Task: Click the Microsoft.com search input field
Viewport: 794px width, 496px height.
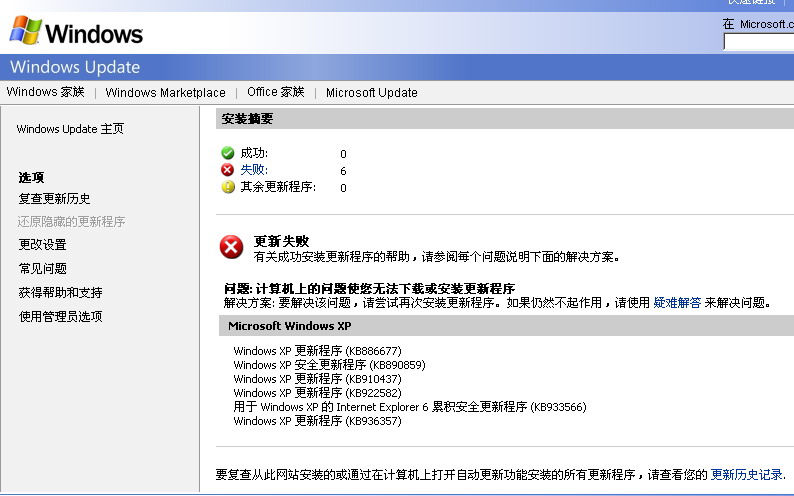Action: click(759, 42)
